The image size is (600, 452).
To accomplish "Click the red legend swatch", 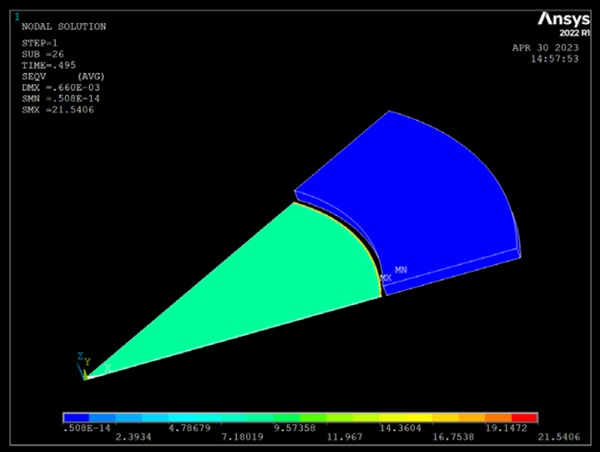I will click(525, 417).
